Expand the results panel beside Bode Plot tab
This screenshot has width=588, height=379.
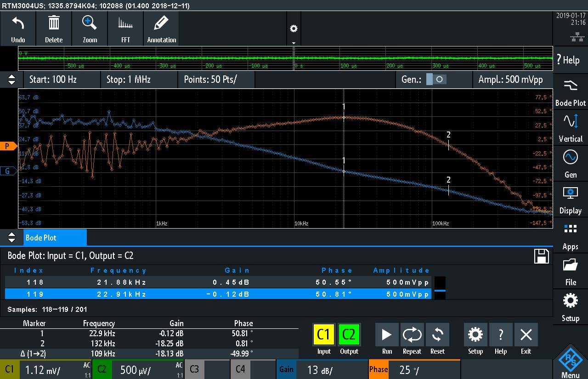11,238
